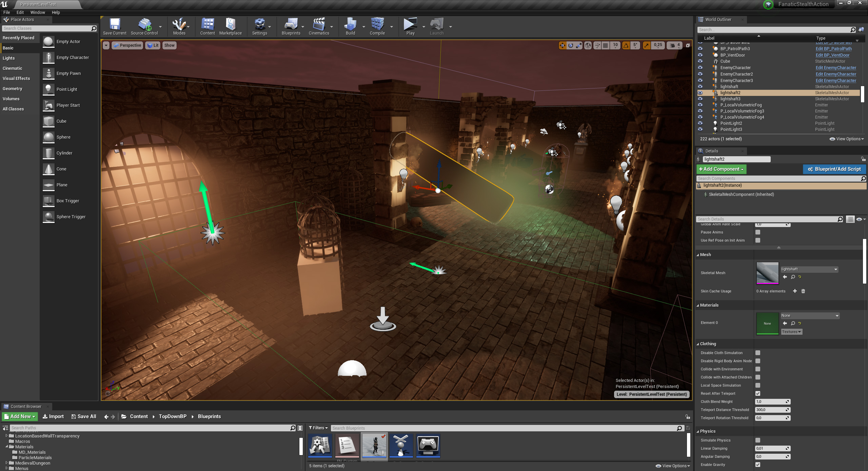Screen dimensions: 868x471
Task: Select the Point Light actor icon
Action: pos(48,89)
